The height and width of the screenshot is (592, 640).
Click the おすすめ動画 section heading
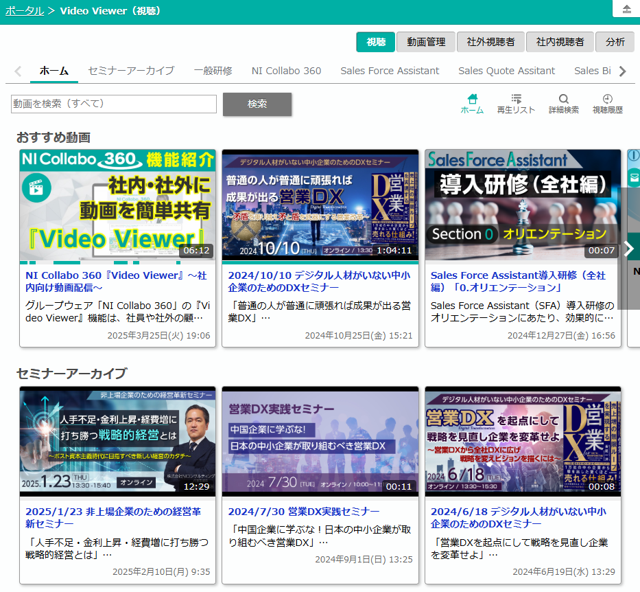(x=53, y=138)
